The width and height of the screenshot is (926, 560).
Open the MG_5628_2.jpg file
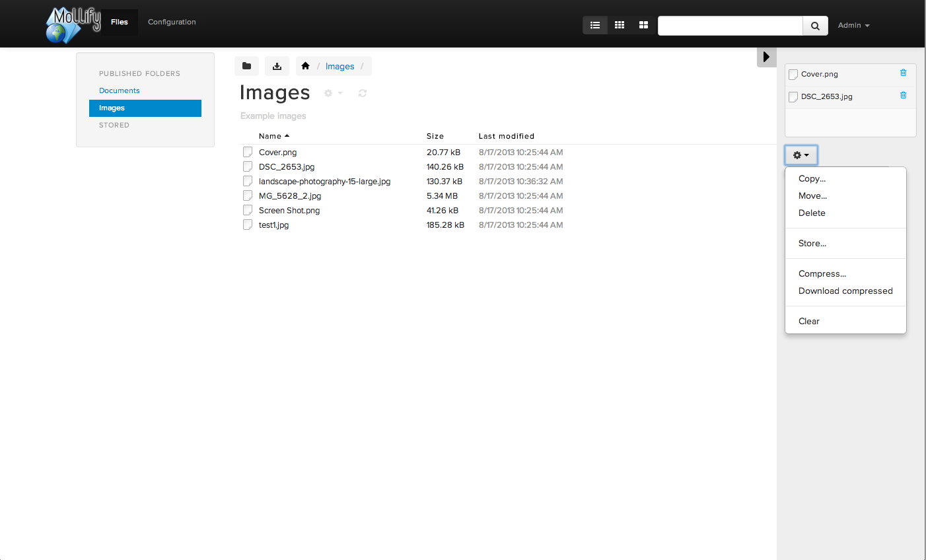290,195
